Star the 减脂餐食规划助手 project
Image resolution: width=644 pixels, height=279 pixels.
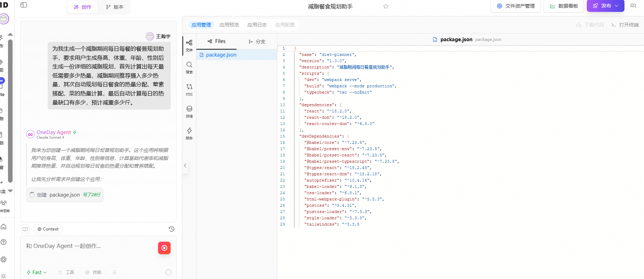tap(386, 6)
